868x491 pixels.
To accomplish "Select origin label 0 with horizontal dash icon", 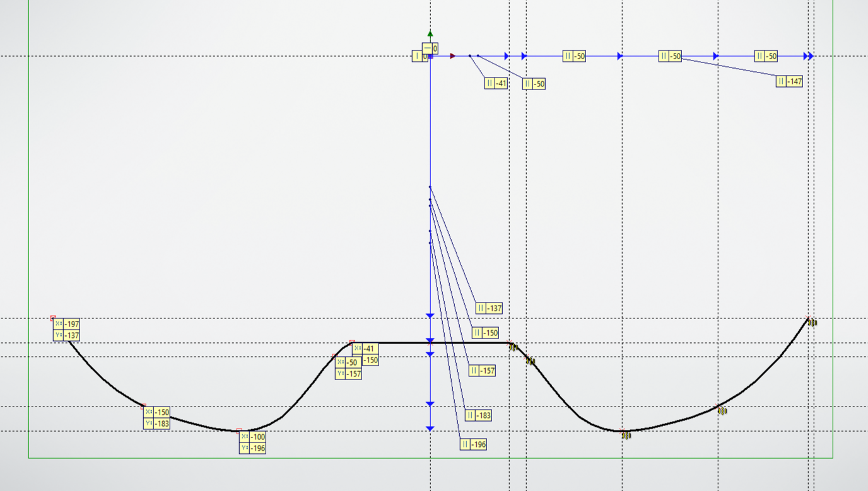I will [430, 49].
